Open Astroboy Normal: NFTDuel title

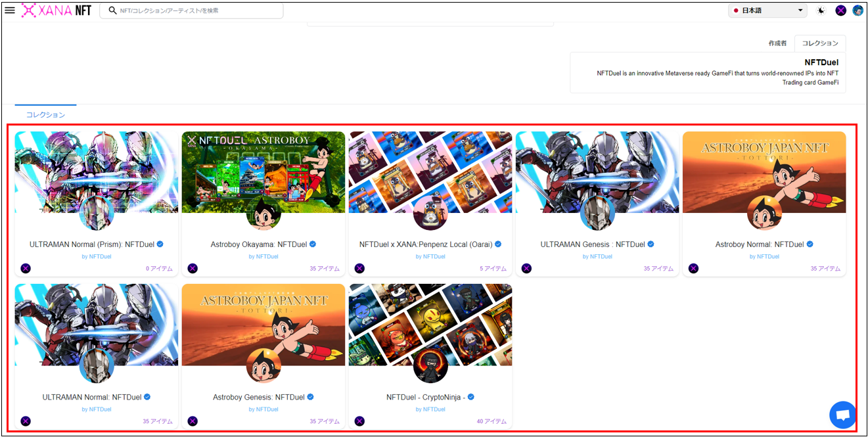(x=760, y=244)
